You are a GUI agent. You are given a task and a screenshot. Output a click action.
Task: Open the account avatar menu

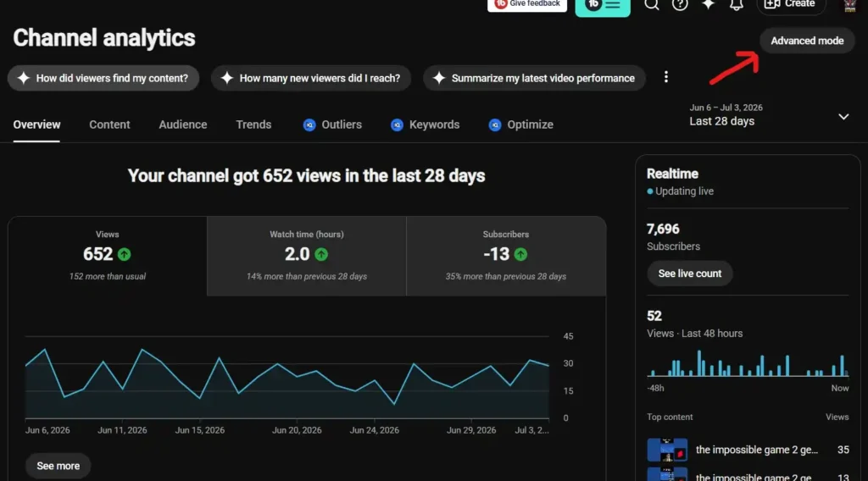coord(849,5)
